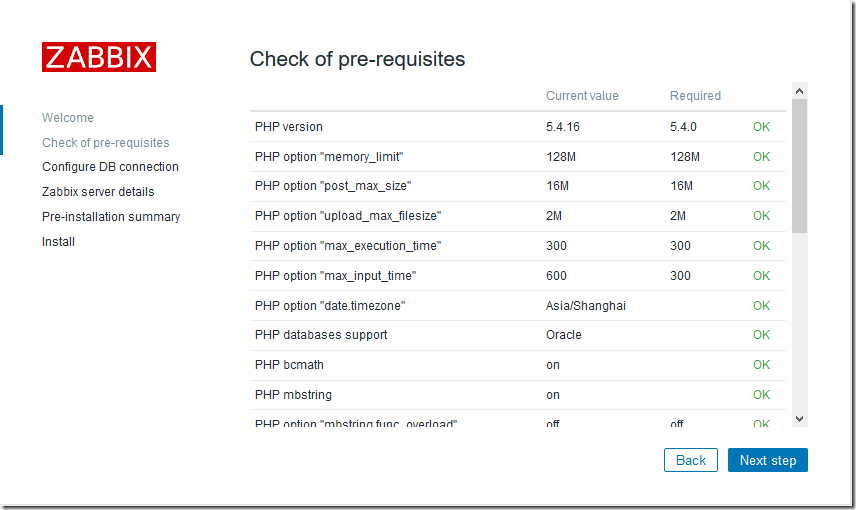
Task: Click the OK status for PHP version
Action: pyautogui.click(x=762, y=127)
